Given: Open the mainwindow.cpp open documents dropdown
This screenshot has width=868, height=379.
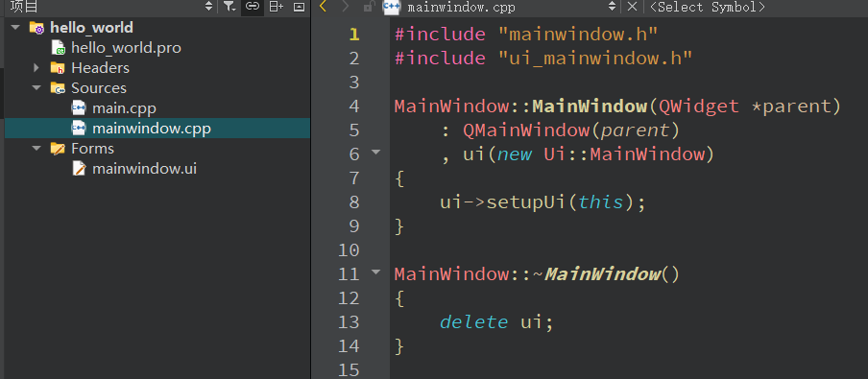Looking at the screenshot, I should 612,7.
